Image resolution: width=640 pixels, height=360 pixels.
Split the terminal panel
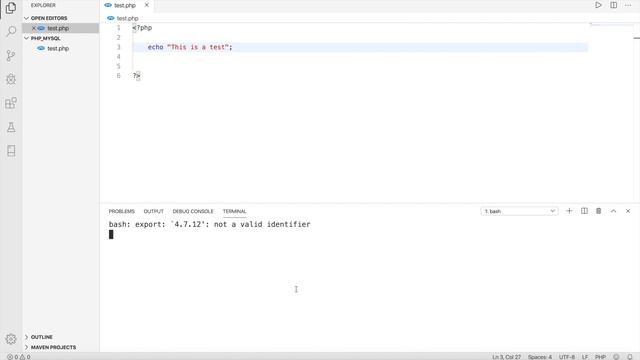(x=584, y=211)
